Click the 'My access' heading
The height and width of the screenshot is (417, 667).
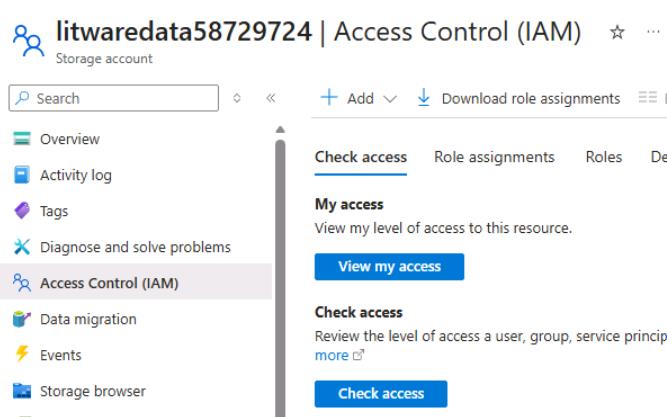pos(349,204)
